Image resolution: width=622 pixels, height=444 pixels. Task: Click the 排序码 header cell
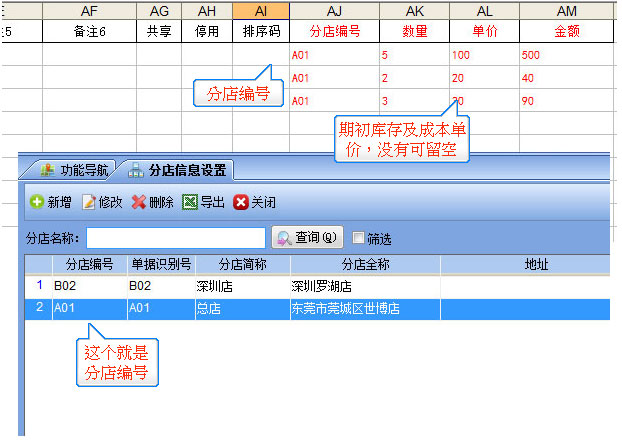[x=260, y=32]
